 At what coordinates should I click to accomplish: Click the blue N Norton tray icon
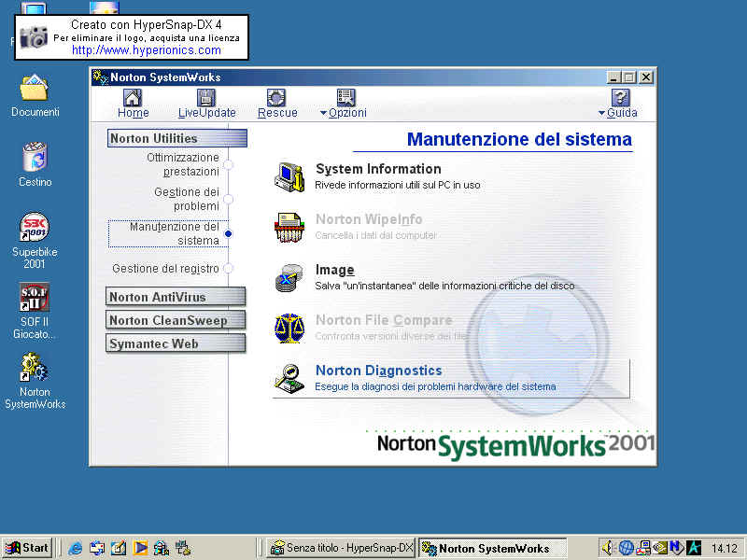coord(676,548)
